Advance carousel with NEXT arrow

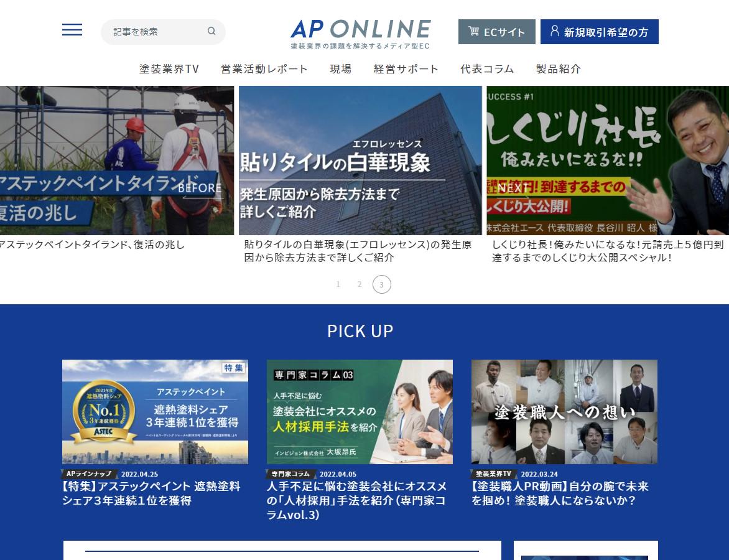tap(514, 189)
